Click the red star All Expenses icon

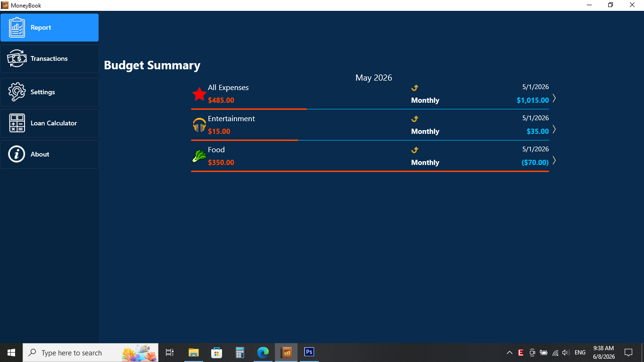tap(199, 94)
